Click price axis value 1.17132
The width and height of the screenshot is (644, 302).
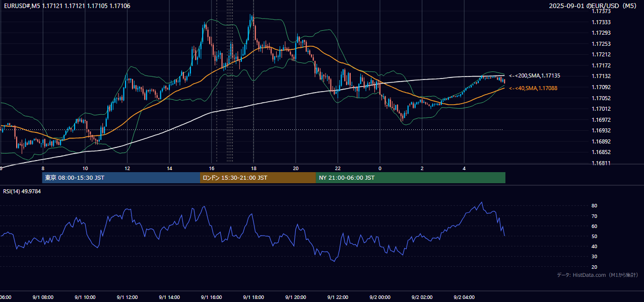pos(601,77)
